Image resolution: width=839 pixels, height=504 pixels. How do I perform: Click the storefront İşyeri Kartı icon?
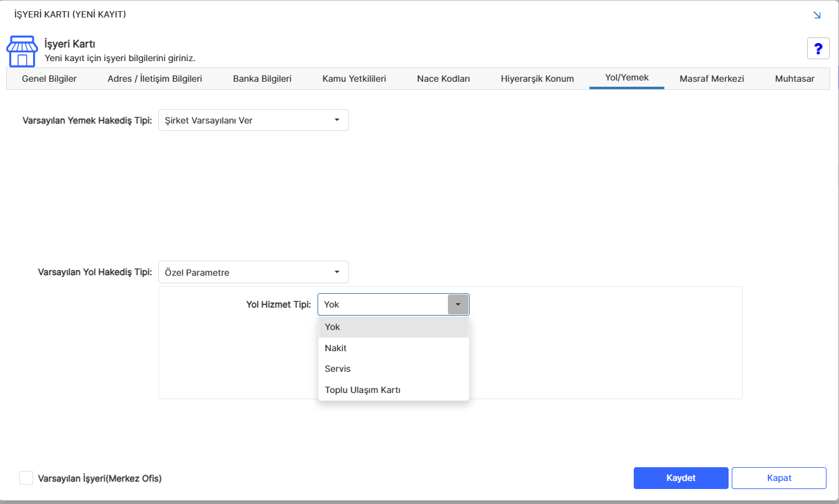coord(22,51)
